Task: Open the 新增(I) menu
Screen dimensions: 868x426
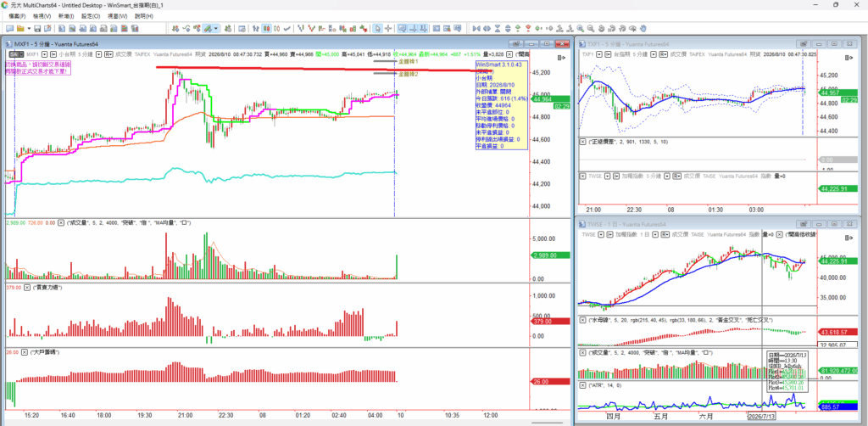Action: 66,16
